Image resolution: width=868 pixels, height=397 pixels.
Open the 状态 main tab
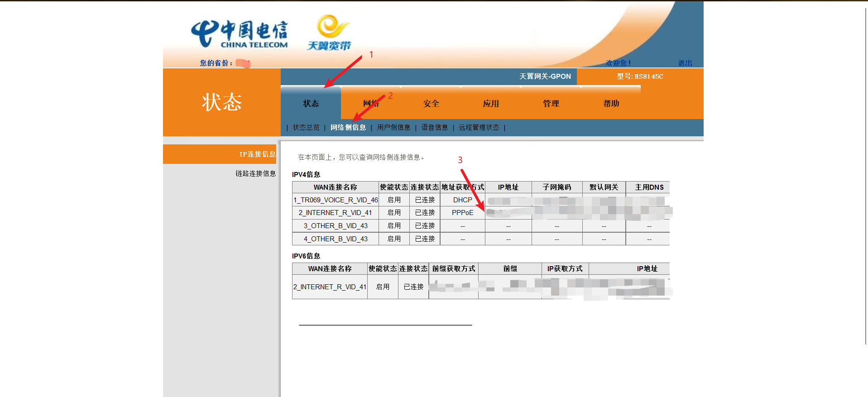click(311, 104)
